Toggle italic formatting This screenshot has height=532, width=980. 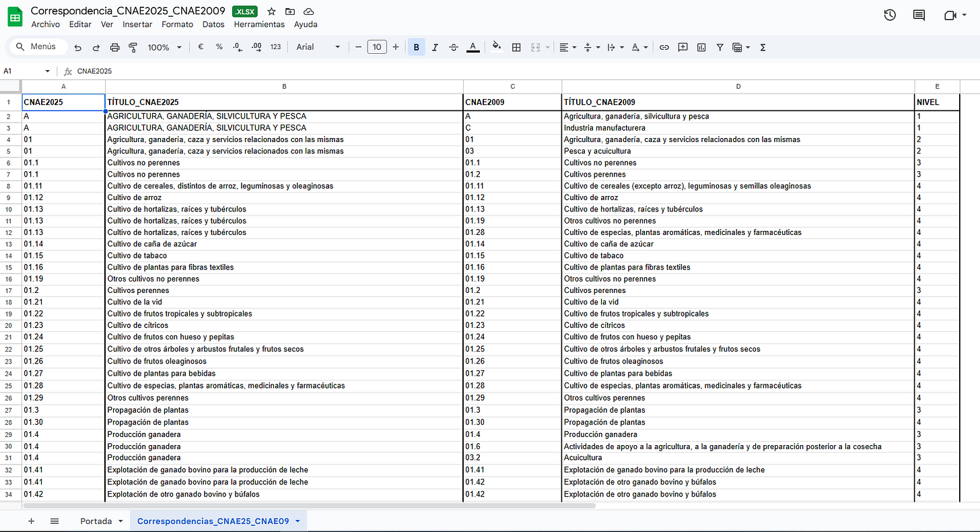pyautogui.click(x=435, y=47)
